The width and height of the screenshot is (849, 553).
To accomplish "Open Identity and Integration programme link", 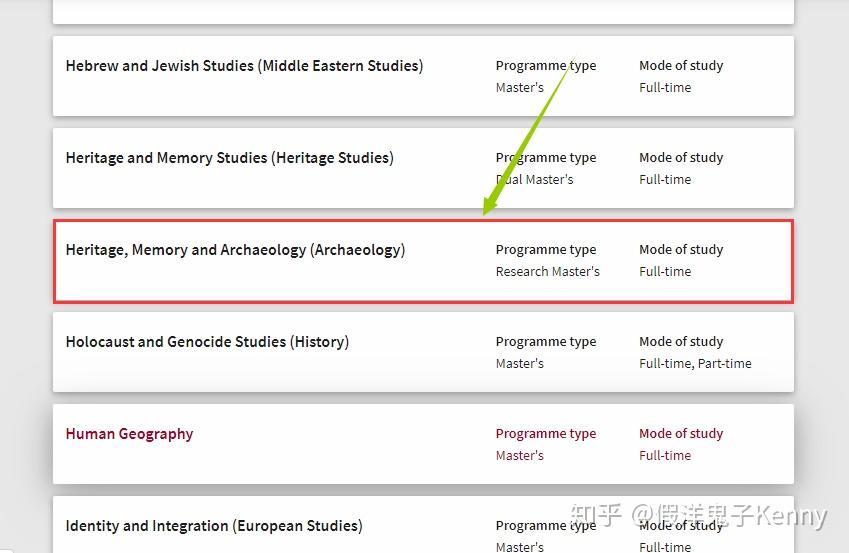I will (x=213, y=526).
